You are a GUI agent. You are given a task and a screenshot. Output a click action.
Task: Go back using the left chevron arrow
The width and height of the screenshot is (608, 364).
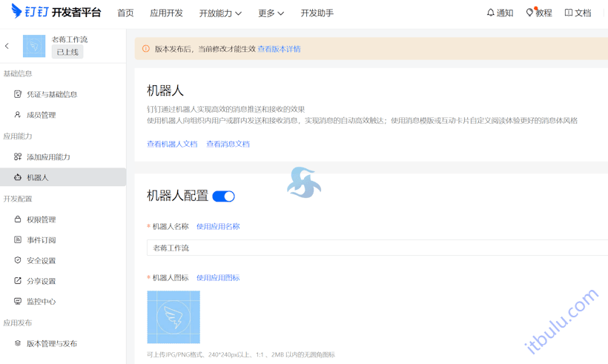click(7, 46)
